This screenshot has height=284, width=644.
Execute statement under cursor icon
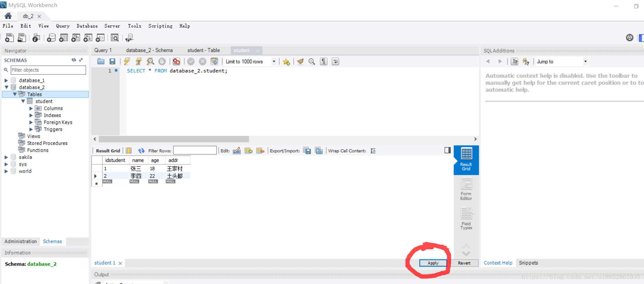tap(139, 61)
